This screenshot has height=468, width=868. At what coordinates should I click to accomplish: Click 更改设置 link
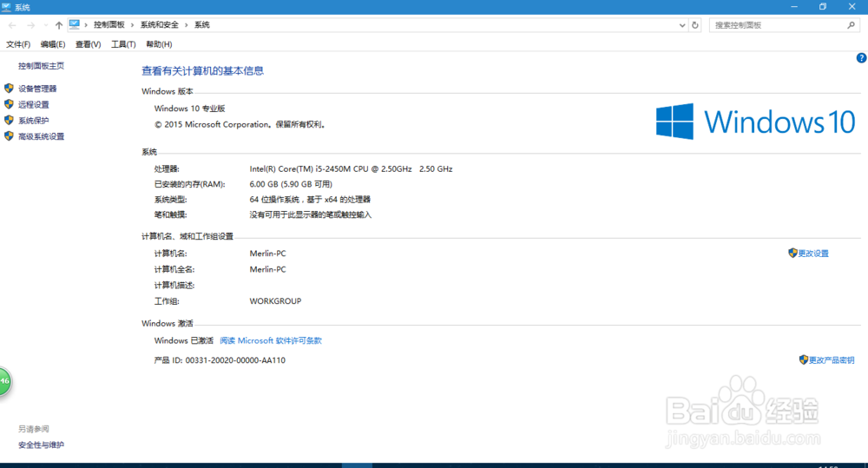(x=813, y=254)
